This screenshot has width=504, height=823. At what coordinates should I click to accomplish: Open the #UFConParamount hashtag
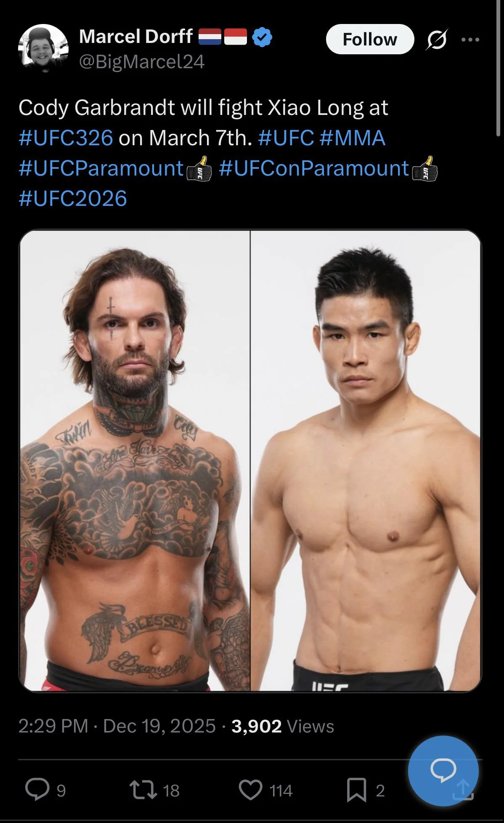[x=314, y=168]
